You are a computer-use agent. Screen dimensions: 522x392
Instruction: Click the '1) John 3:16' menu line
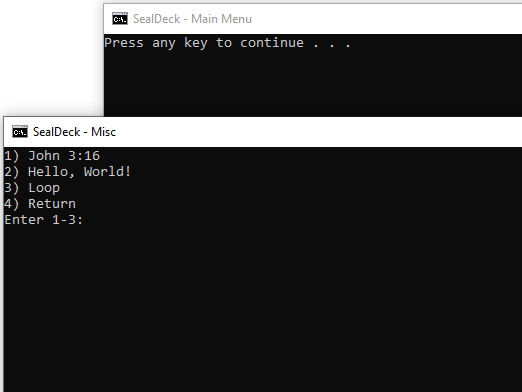[52, 156]
